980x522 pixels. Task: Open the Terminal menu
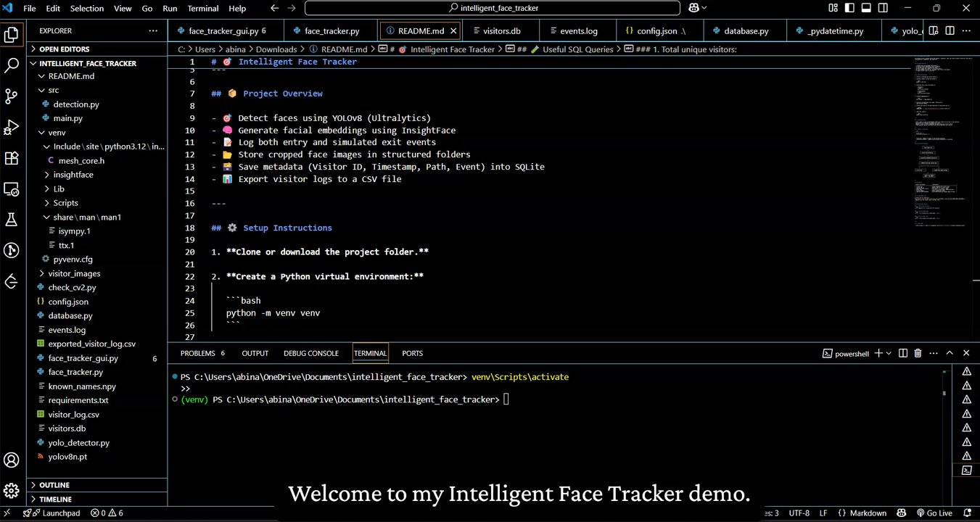[203, 8]
